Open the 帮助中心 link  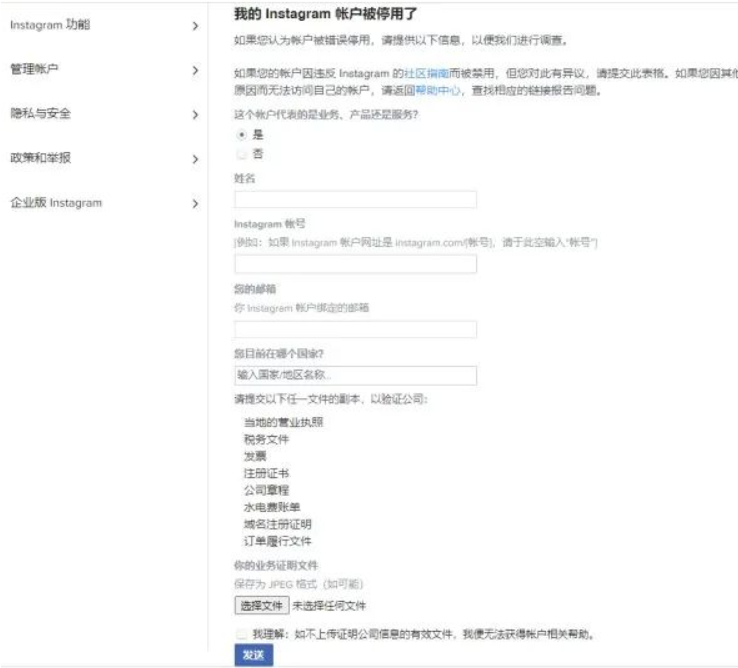[x=437, y=90]
